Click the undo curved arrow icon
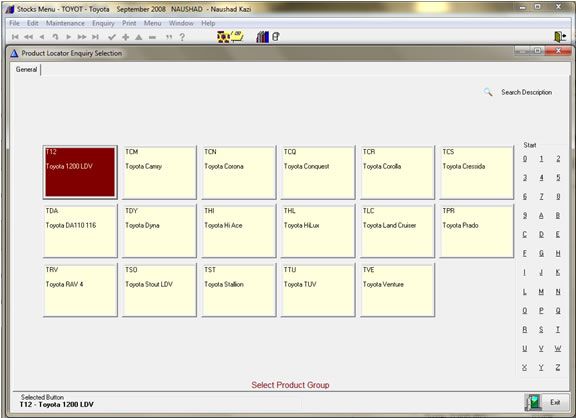The width and height of the screenshot is (576, 418). coord(55,37)
